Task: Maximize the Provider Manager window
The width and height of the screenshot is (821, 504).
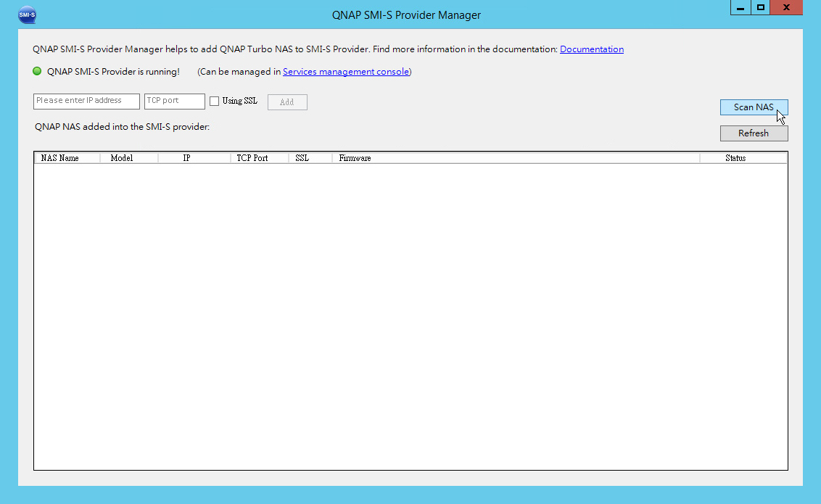Action: 760,7
